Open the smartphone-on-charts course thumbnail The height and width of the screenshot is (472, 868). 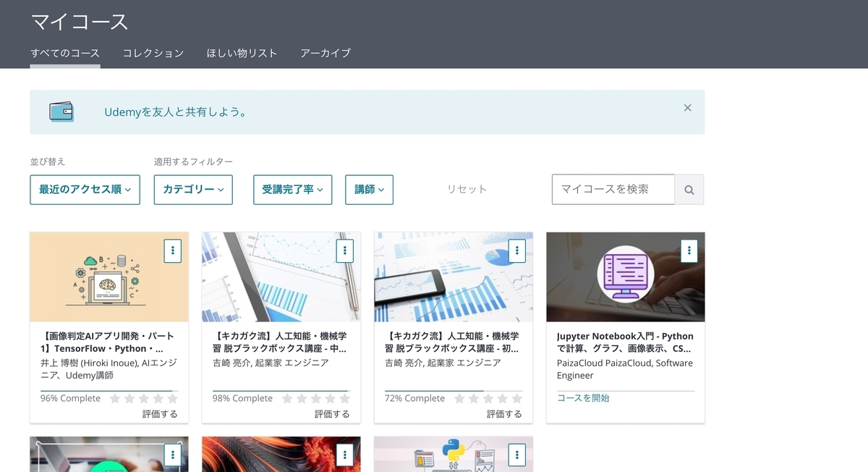coord(454,277)
